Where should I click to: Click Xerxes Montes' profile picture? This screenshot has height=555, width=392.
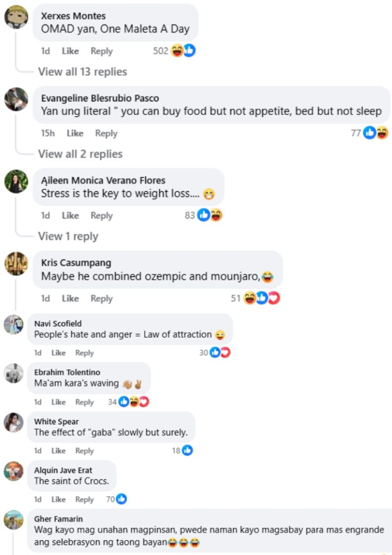coord(16,17)
